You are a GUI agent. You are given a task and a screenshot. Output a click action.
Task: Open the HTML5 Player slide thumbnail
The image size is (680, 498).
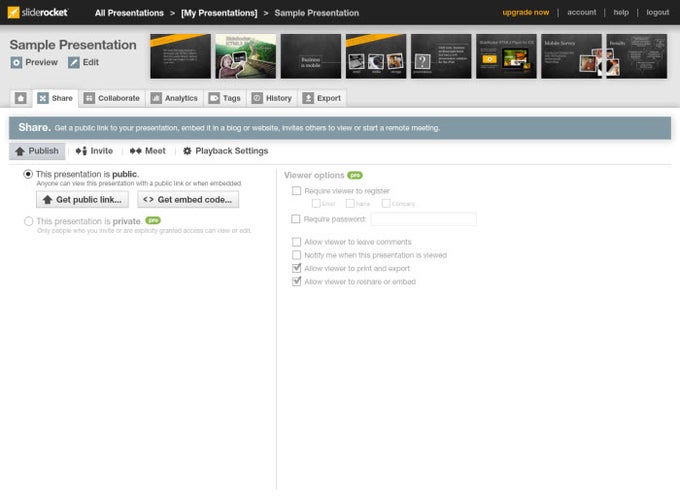(x=506, y=56)
